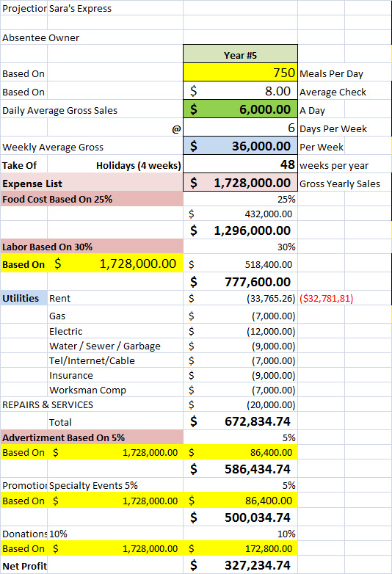Click the $518,400.00 labor cost cell

click(x=240, y=264)
